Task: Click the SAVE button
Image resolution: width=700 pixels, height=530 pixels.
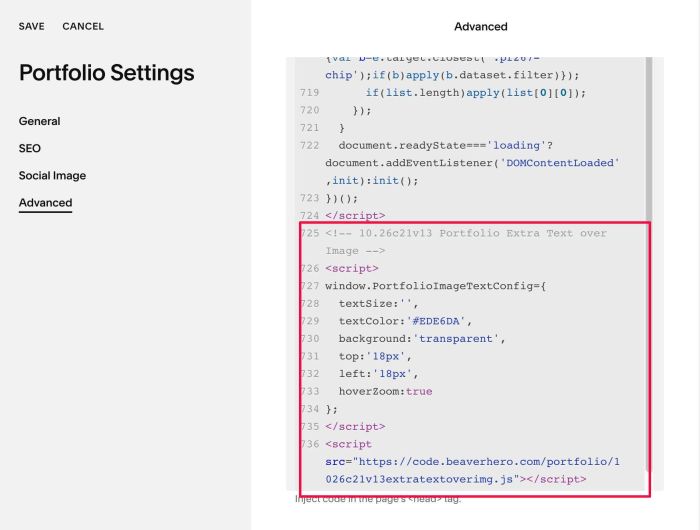Action: coord(31,26)
